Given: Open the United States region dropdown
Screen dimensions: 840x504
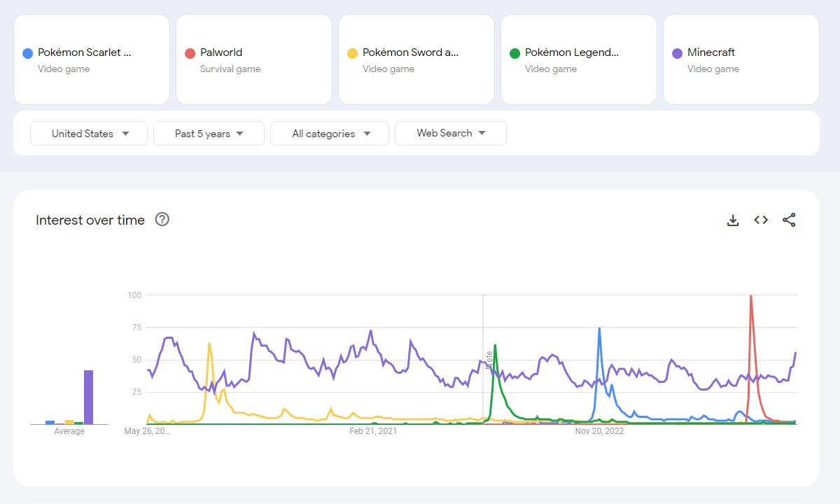Looking at the screenshot, I should tap(89, 134).
